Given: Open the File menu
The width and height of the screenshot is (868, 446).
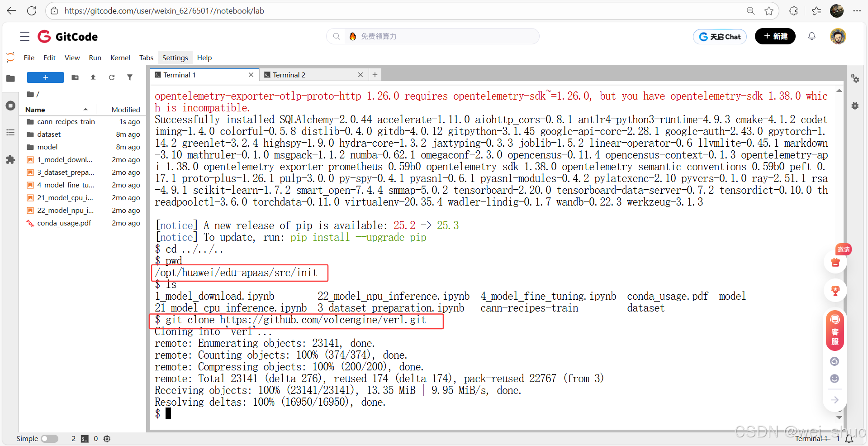Looking at the screenshot, I should click(x=29, y=58).
